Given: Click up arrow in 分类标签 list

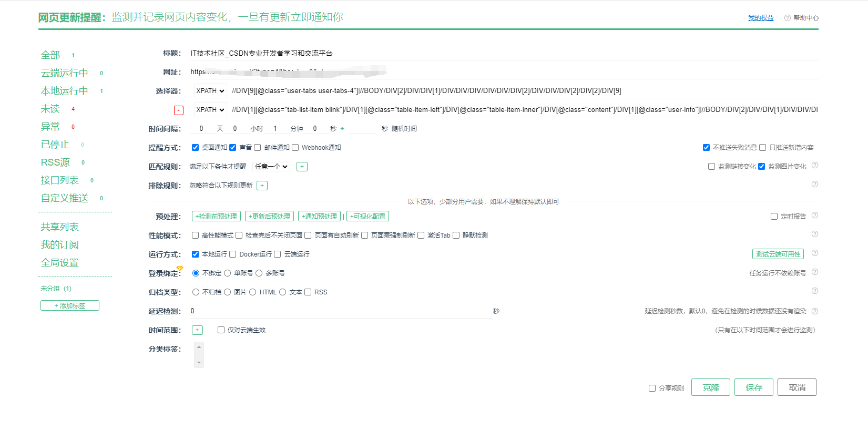Looking at the screenshot, I should (199, 347).
